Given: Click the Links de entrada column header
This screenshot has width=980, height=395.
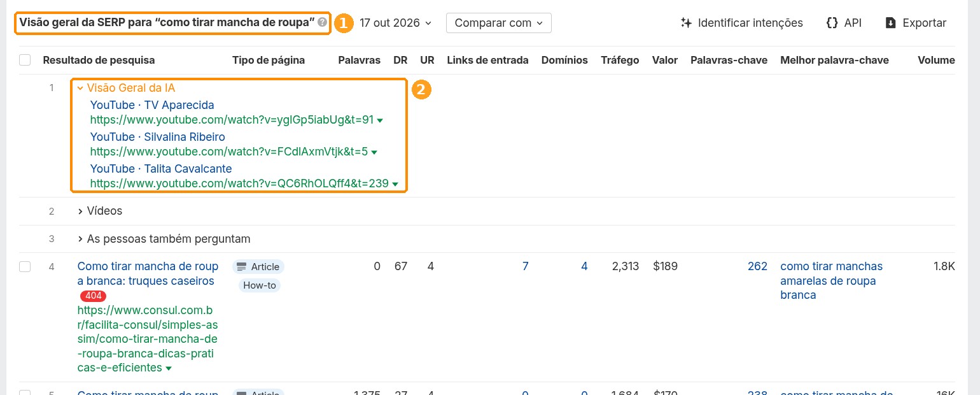Looking at the screenshot, I should (487, 60).
